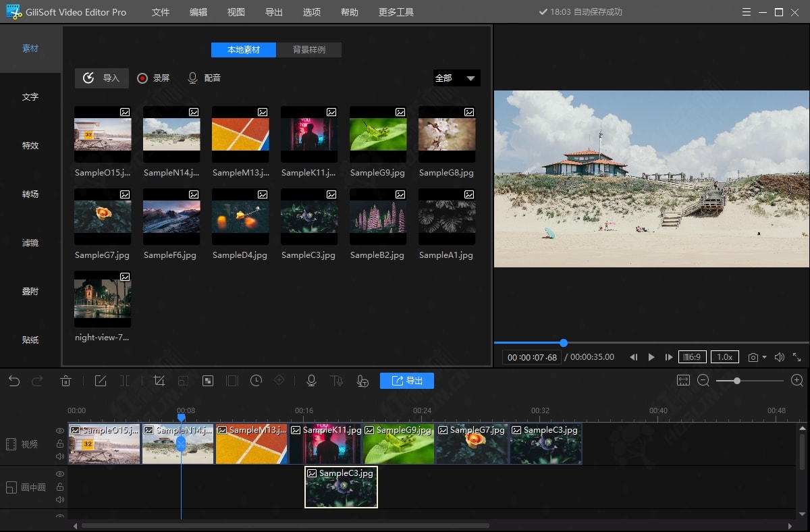Hide the 视频 track with eye icon

click(x=60, y=431)
